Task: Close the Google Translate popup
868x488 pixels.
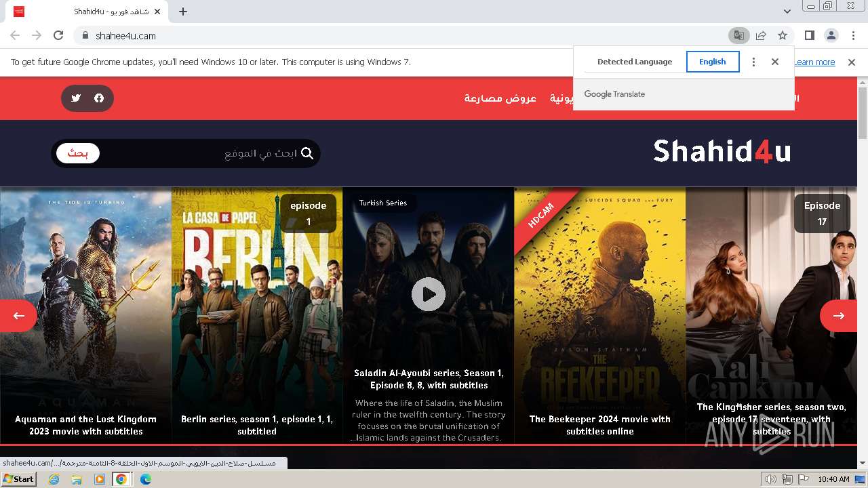Action: click(x=775, y=62)
